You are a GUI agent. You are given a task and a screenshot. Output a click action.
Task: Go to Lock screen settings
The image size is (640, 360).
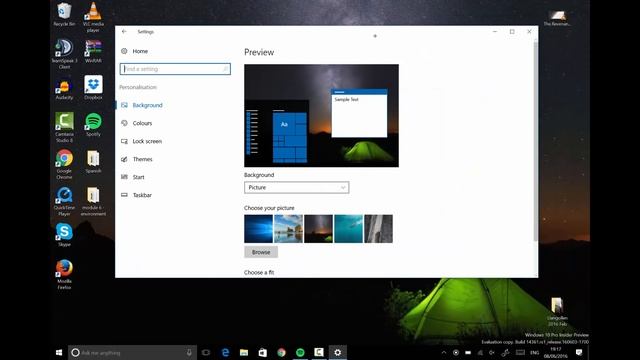point(142,141)
